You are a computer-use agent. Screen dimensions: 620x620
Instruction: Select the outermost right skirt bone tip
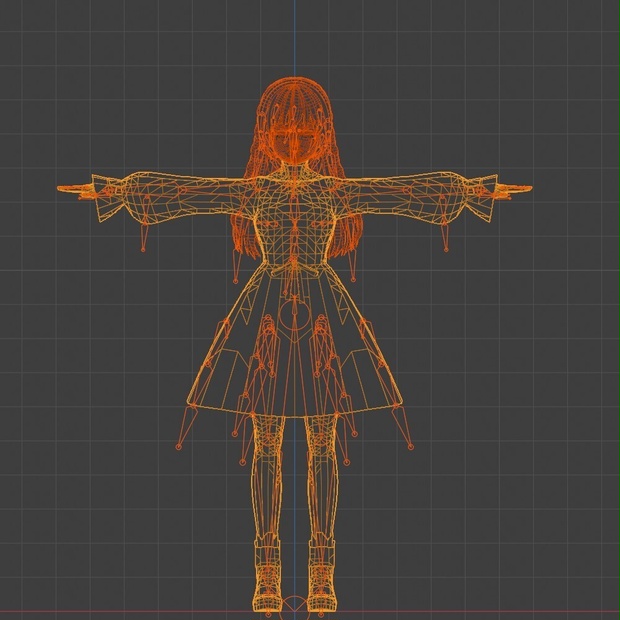tap(410, 447)
